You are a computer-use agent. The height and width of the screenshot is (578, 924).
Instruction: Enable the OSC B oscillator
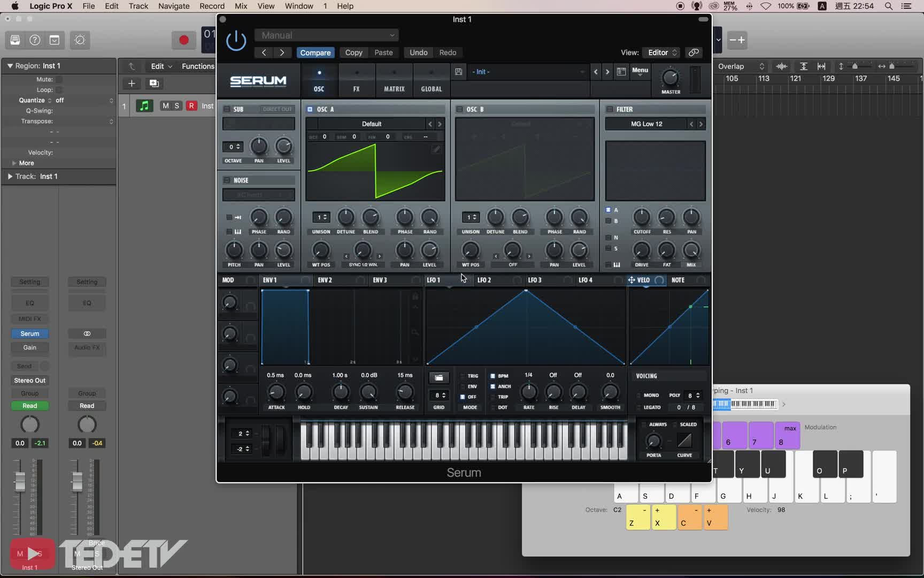(x=459, y=109)
